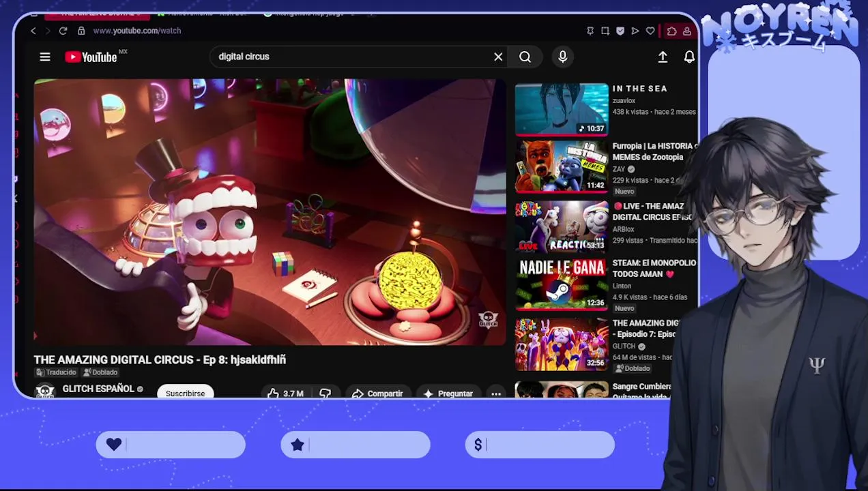
Task: Open the notifications bell
Action: (689, 57)
